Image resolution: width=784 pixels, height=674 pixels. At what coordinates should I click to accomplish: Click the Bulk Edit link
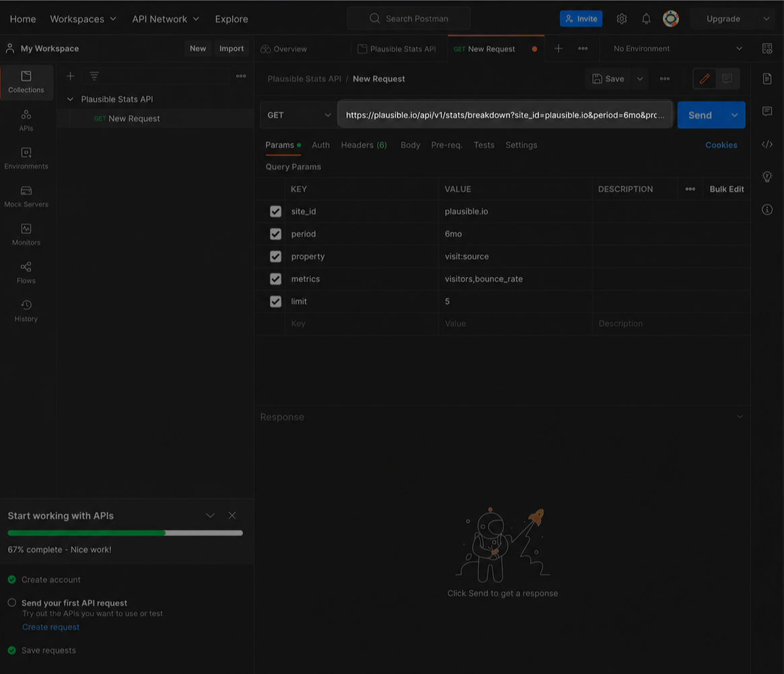727,189
